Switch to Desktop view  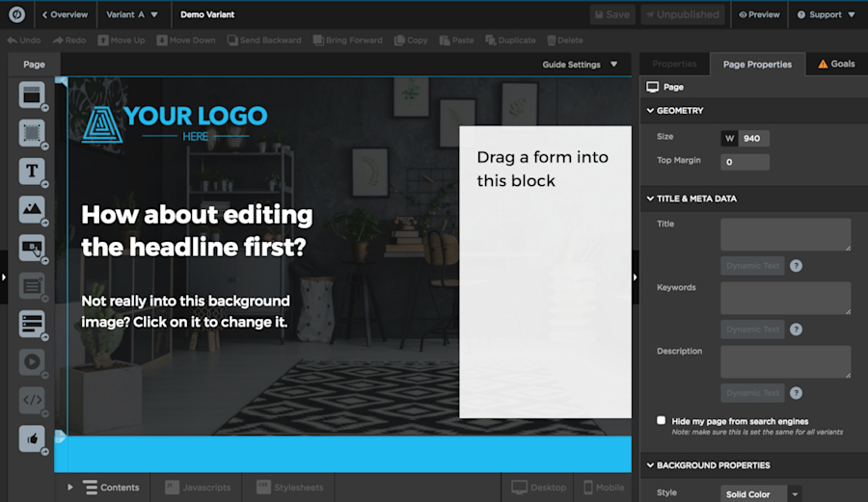(x=538, y=488)
